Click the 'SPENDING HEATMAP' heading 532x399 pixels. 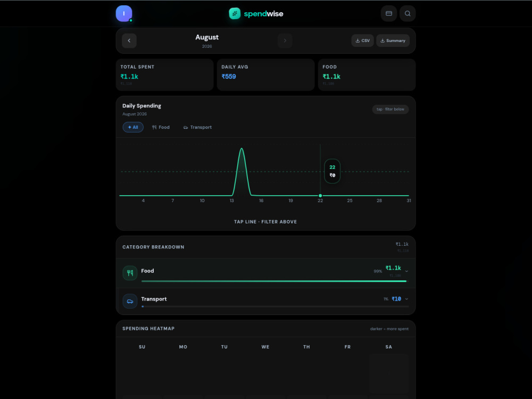[x=148, y=328]
